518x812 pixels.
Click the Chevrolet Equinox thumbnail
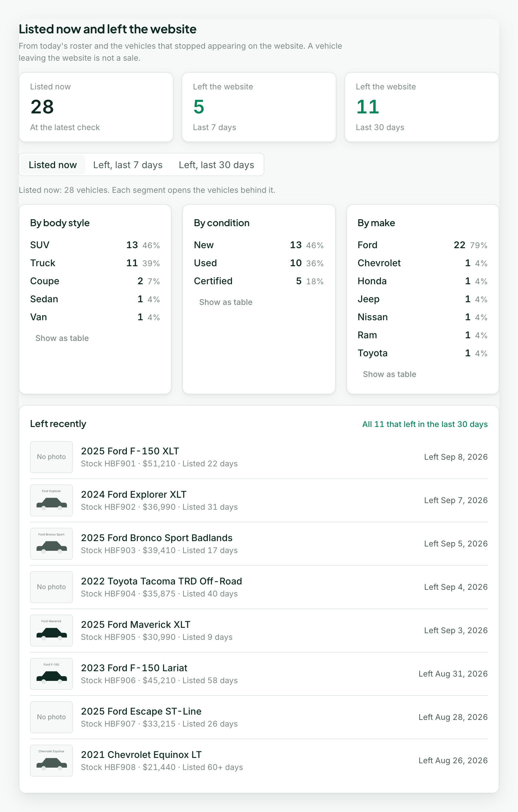[51, 761]
